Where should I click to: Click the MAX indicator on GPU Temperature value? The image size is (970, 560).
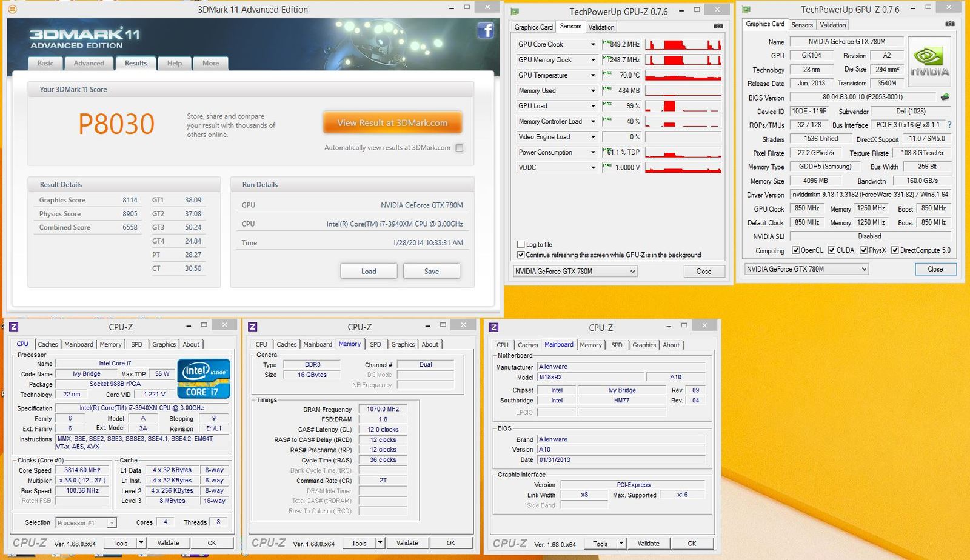[x=607, y=73]
